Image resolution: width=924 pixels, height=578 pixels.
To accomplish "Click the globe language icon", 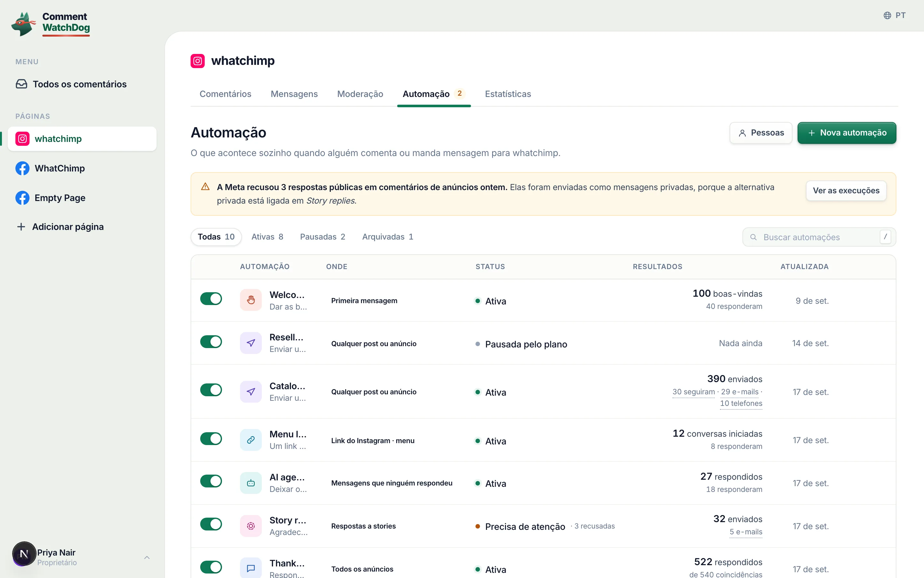I will (x=887, y=15).
